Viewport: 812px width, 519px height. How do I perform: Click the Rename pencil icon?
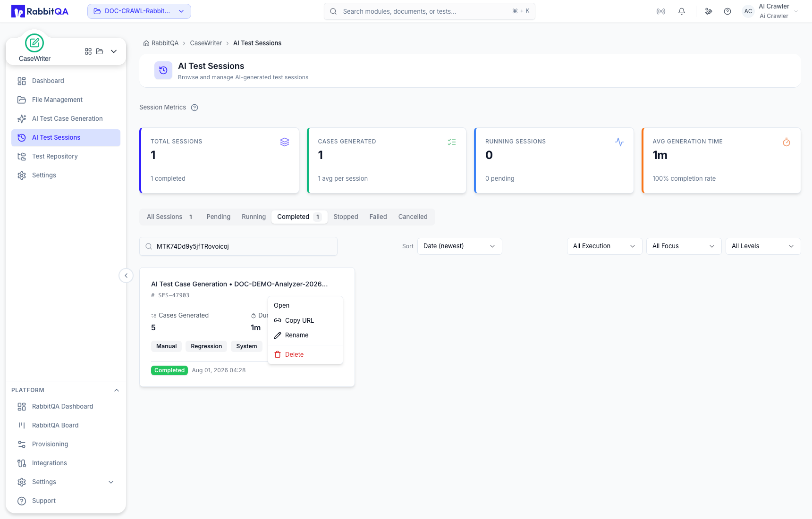click(x=278, y=335)
